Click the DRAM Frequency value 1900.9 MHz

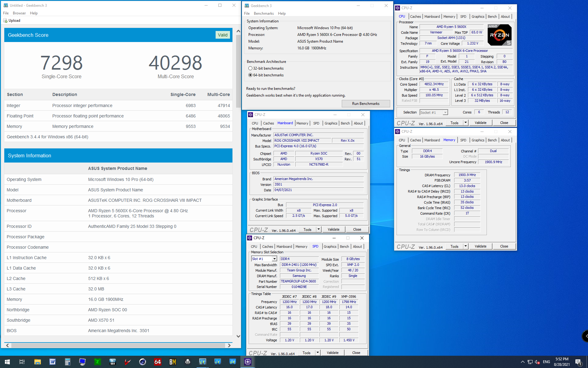467,175
